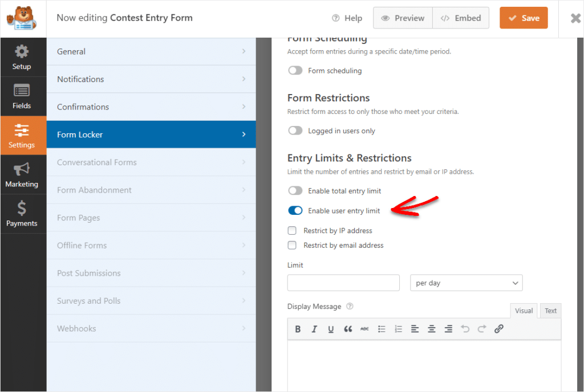Click the Form Restrictions heading
Image resolution: width=584 pixels, height=392 pixels.
pyautogui.click(x=328, y=98)
